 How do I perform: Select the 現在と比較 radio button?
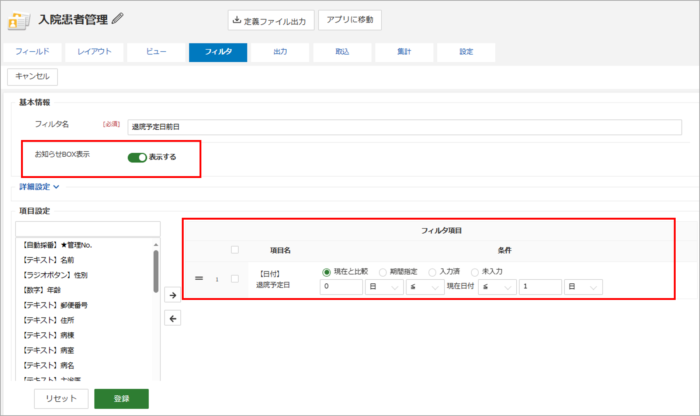[327, 272]
